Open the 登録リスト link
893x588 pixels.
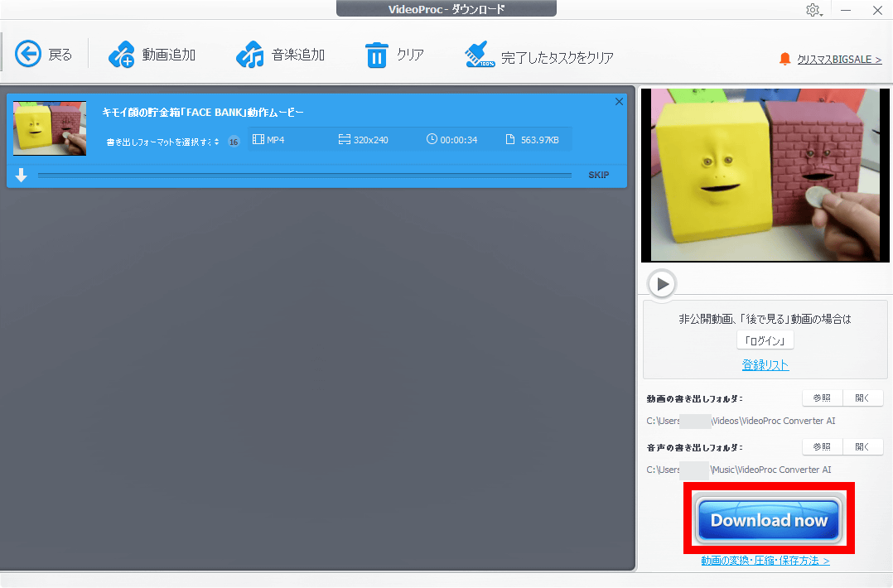pos(765,364)
